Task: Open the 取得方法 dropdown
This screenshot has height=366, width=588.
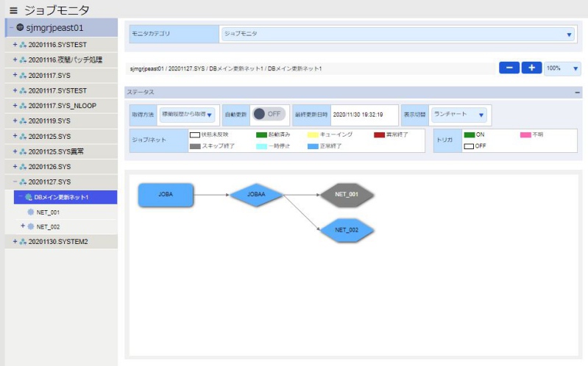Action: 187,115
